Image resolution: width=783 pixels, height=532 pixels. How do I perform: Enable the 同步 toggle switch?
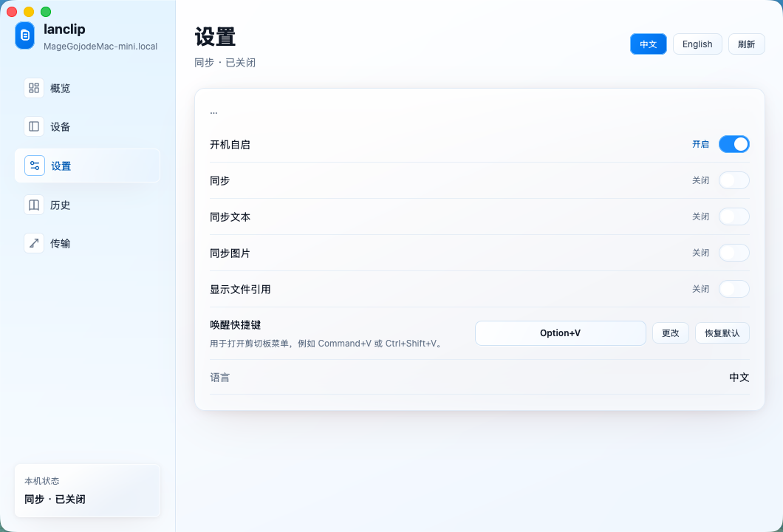point(734,180)
